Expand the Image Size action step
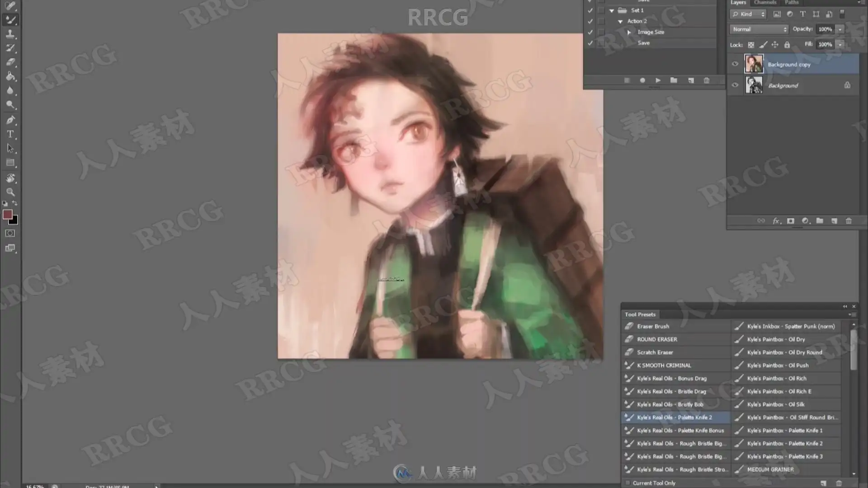Viewport: 868px width, 488px height. tap(629, 32)
